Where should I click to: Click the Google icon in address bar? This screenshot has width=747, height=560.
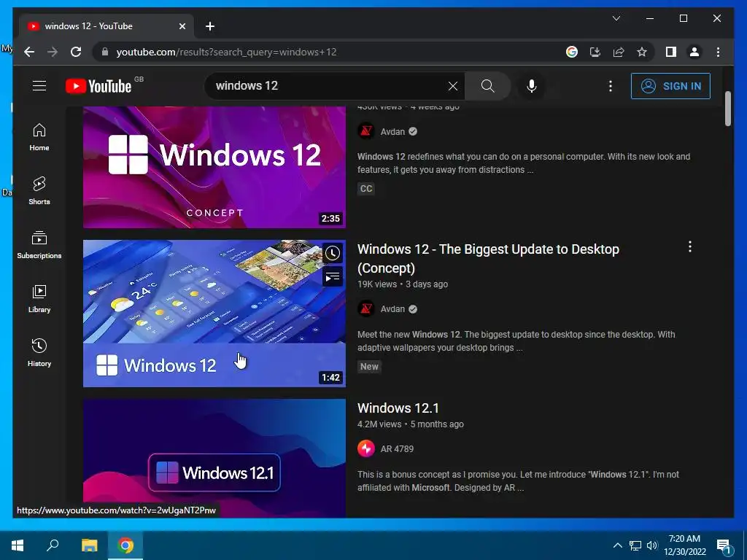pyautogui.click(x=572, y=52)
